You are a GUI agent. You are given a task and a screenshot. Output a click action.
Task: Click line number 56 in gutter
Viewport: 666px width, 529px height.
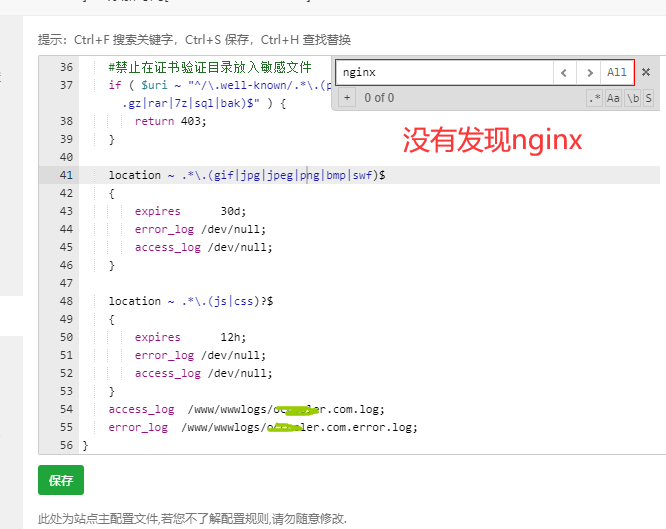click(x=66, y=445)
